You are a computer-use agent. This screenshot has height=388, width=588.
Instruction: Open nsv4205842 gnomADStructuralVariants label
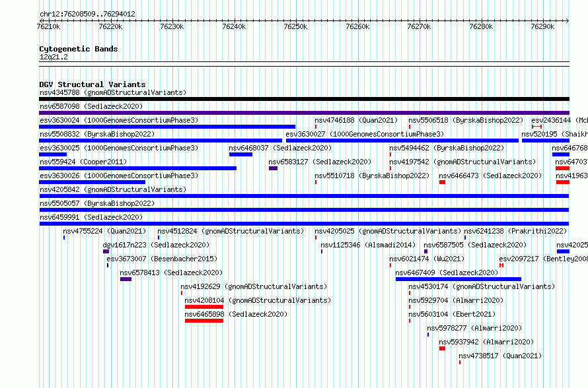[x=113, y=189]
